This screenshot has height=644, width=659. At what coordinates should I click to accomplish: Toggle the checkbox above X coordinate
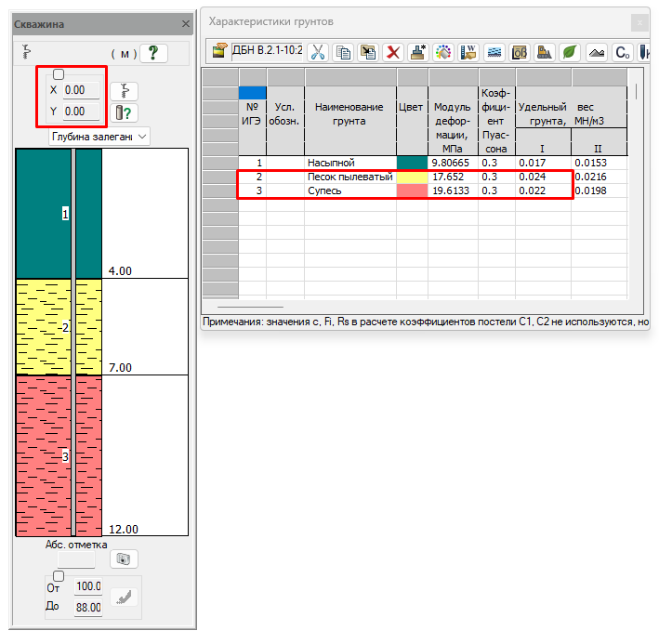pos(59,74)
